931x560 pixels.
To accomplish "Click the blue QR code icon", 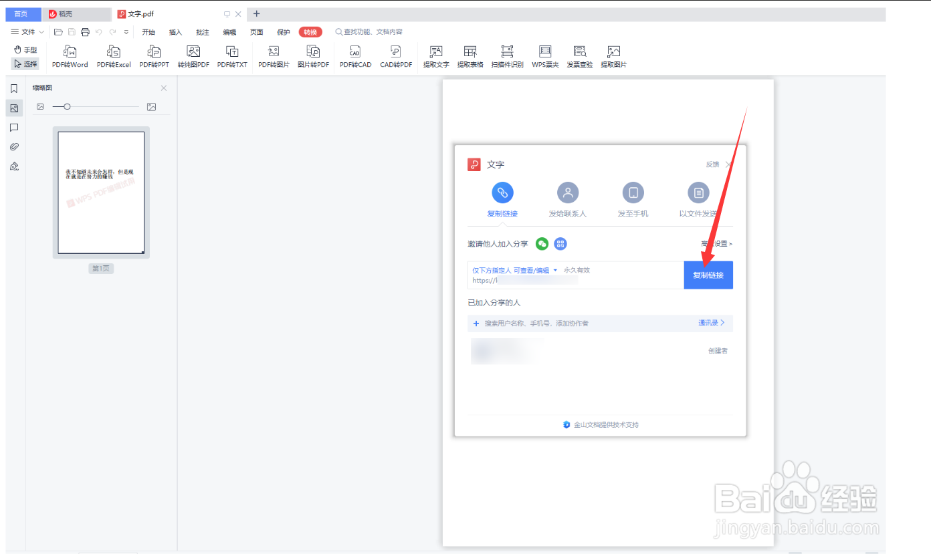I will (x=560, y=244).
